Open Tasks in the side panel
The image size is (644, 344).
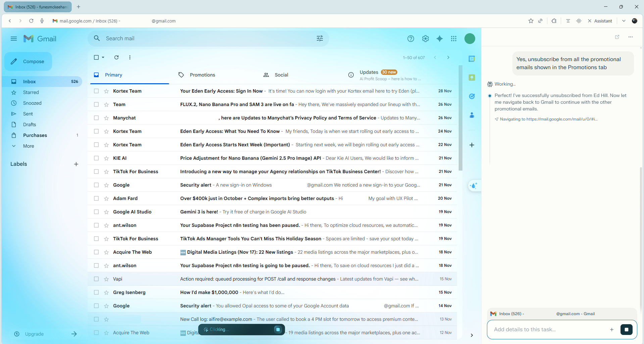point(472,96)
